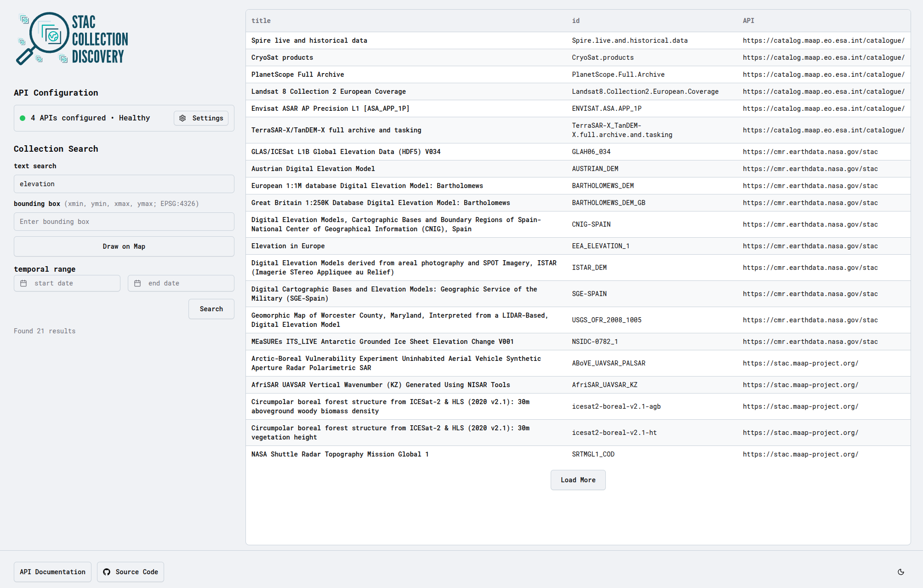Select NASA Shuttle Radar Topography Mission title
Screen dimensions: 923x588
click(x=340, y=454)
